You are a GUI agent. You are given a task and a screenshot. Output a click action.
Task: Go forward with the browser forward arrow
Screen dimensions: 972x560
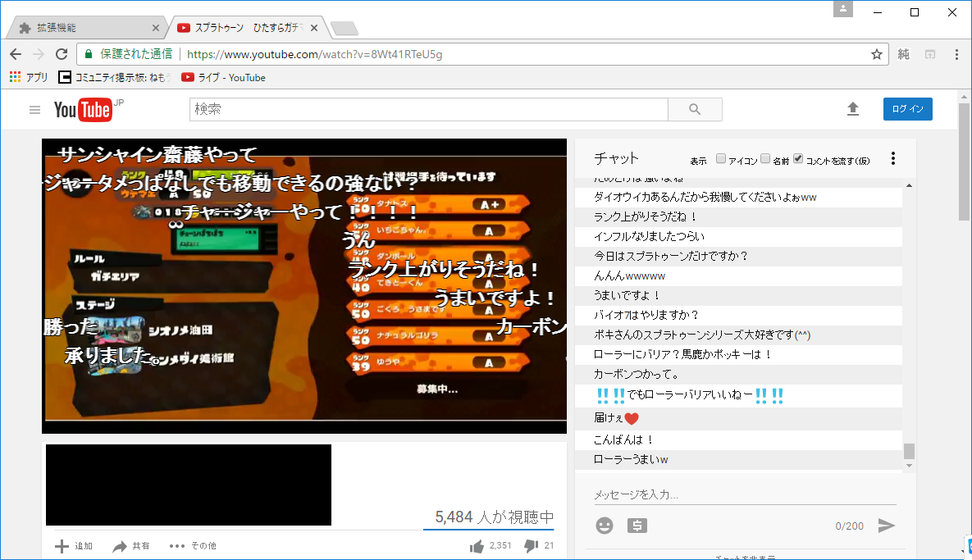[x=39, y=54]
